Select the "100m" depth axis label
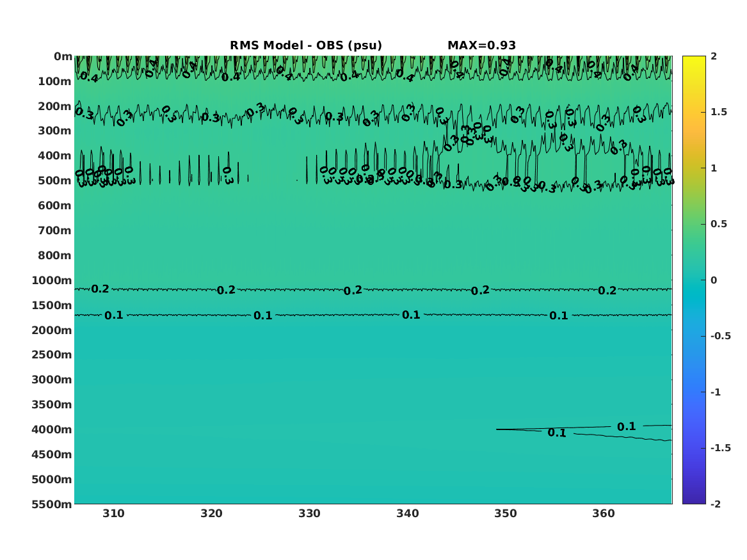Screen dimensions: 747x560 (55, 81)
